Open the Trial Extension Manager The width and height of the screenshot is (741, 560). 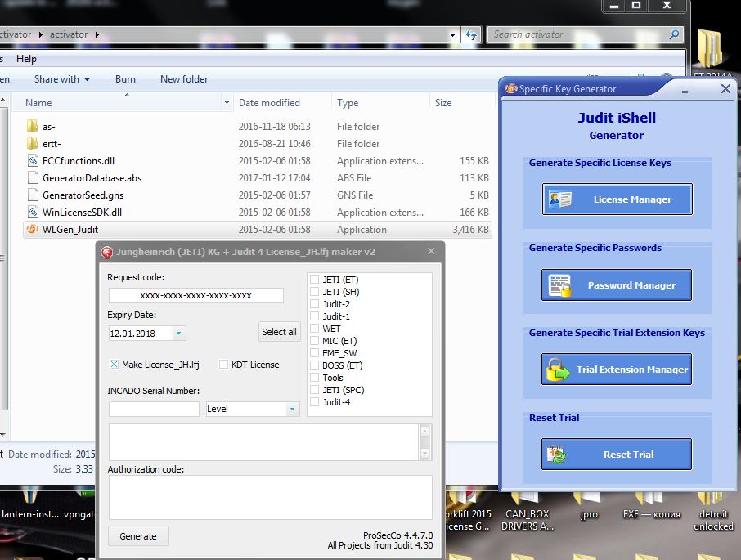pos(617,370)
